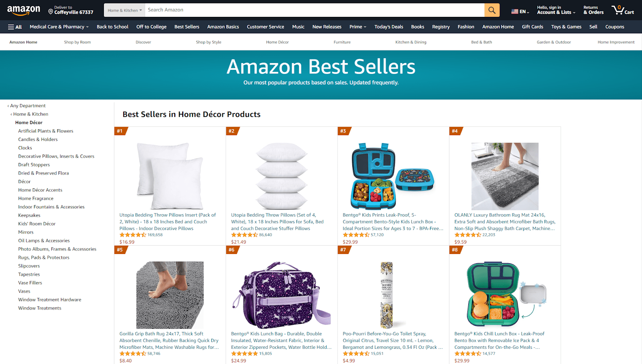Select the Furniture tab in subnavigation
This screenshot has height=364, width=642.
[342, 42]
